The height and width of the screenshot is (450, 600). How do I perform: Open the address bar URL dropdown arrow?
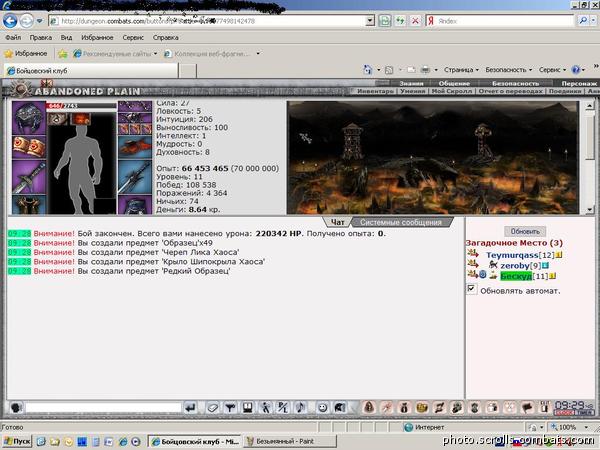(x=370, y=21)
